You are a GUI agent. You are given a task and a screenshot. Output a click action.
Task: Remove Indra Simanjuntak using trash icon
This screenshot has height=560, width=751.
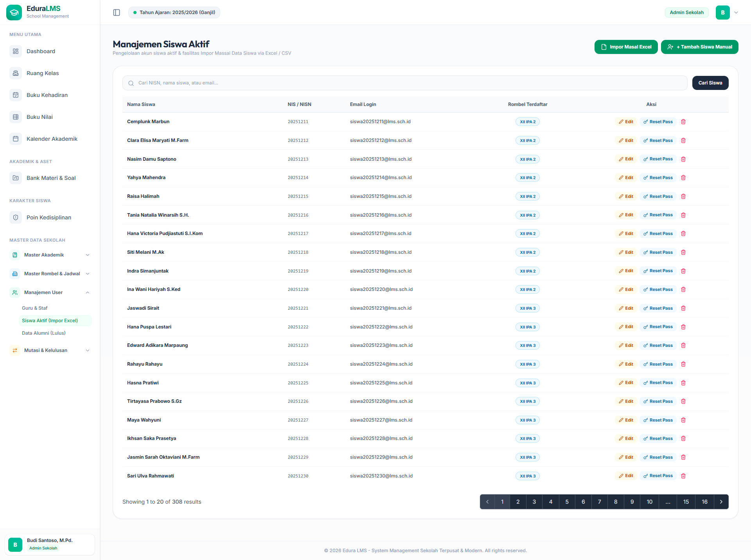coord(683,271)
